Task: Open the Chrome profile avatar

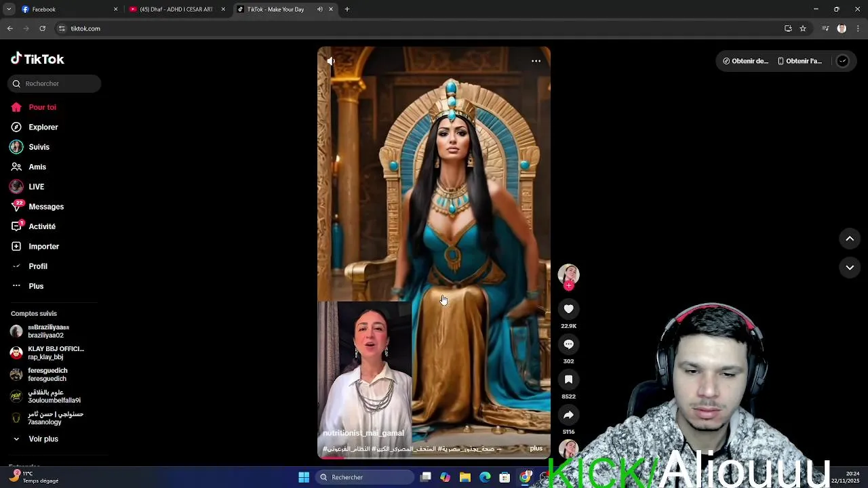Action: (x=842, y=28)
